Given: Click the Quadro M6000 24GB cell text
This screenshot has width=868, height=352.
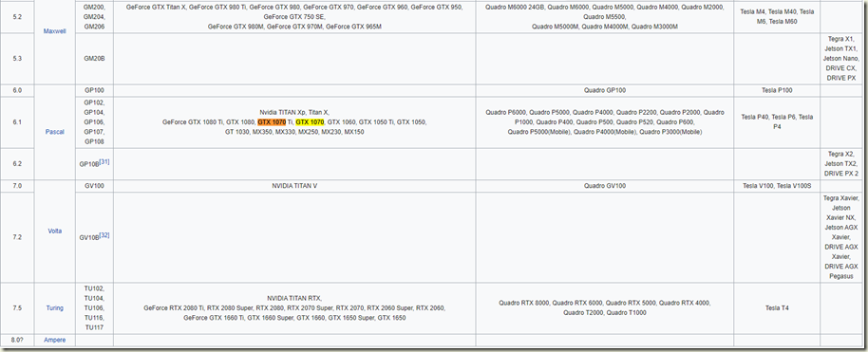Looking at the screenshot, I should 605,17.
